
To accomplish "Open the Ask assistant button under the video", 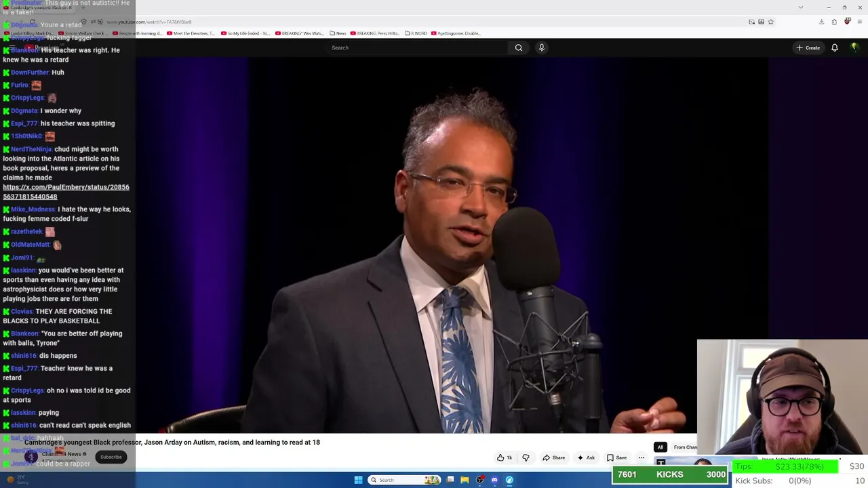I will click(x=586, y=457).
